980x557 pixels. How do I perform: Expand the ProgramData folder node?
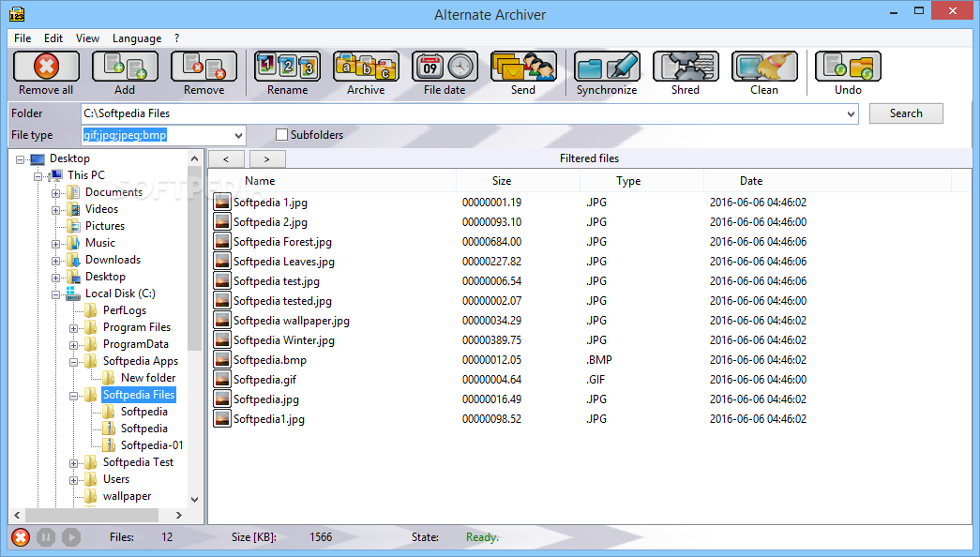(73, 345)
